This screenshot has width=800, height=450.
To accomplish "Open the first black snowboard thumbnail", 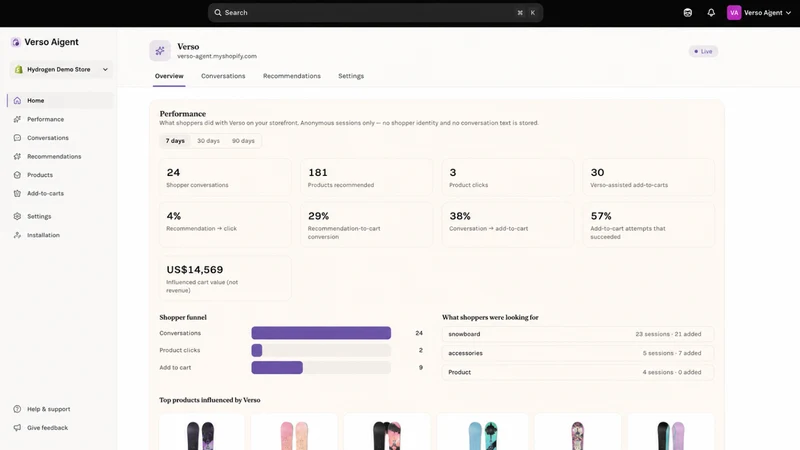I will click(201, 434).
